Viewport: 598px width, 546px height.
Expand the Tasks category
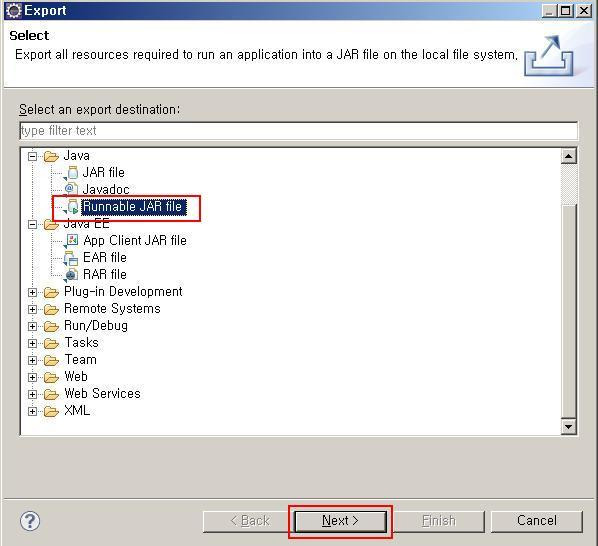33,344
